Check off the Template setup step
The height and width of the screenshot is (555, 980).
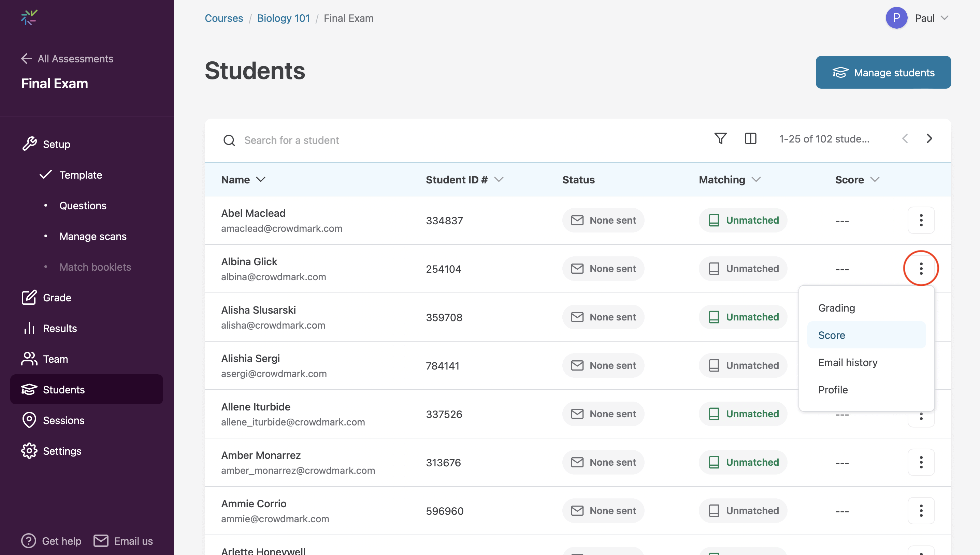46,175
